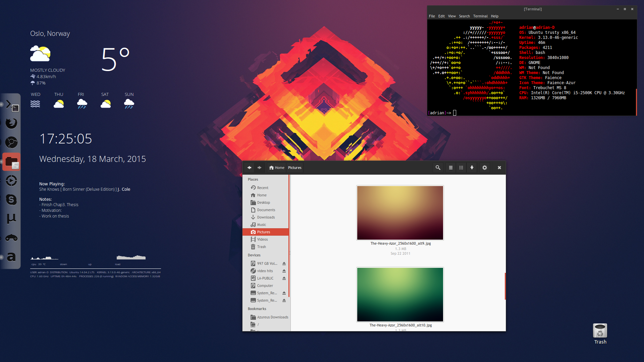Click the Sunday rain forecast icon
Image resolution: width=644 pixels, height=362 pixels.
[129, 104]
